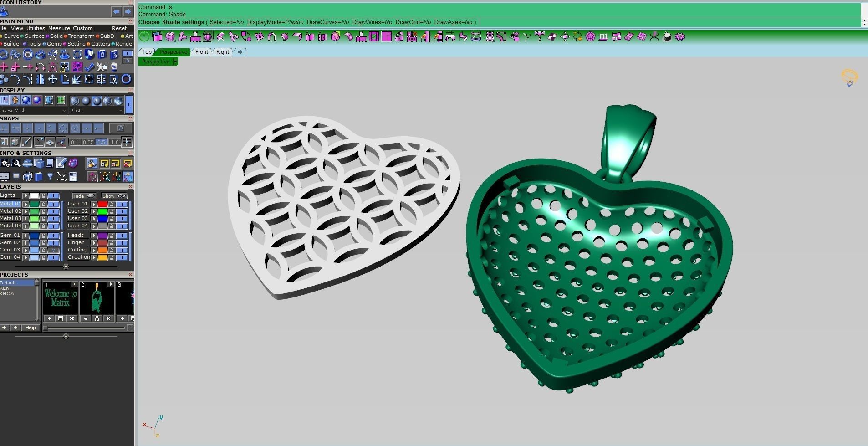Set snap distance to 0.25
This screenshot has width=868, height=446.
pyautogui.click(x=88, y=142)
